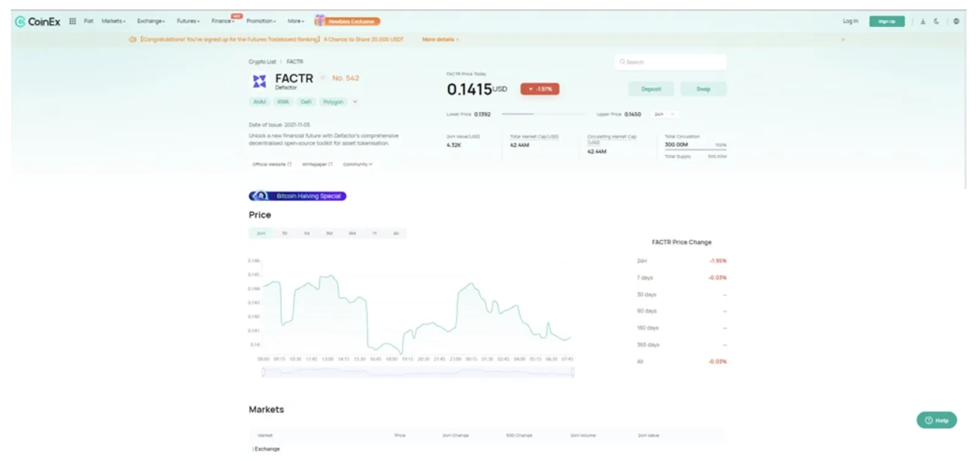Click the Help button
The height and width of the screenshot is (461, 980).
937,420
